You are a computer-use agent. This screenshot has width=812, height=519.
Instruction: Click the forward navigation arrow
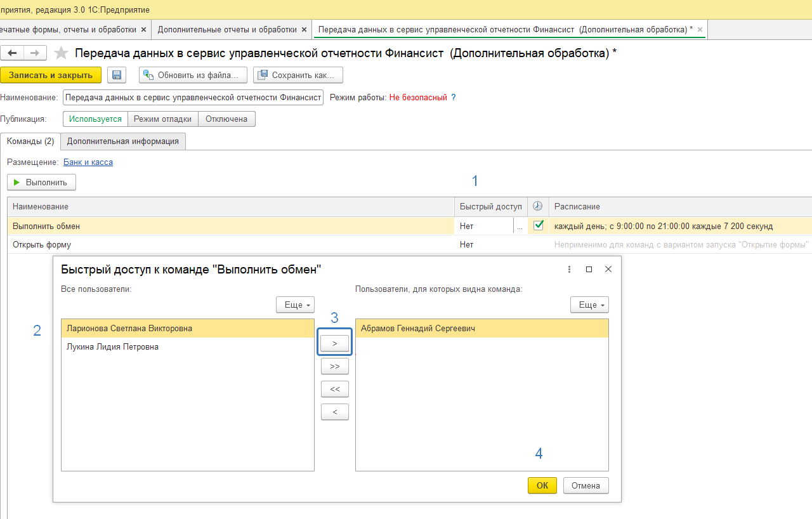click(x=35, y=53)
